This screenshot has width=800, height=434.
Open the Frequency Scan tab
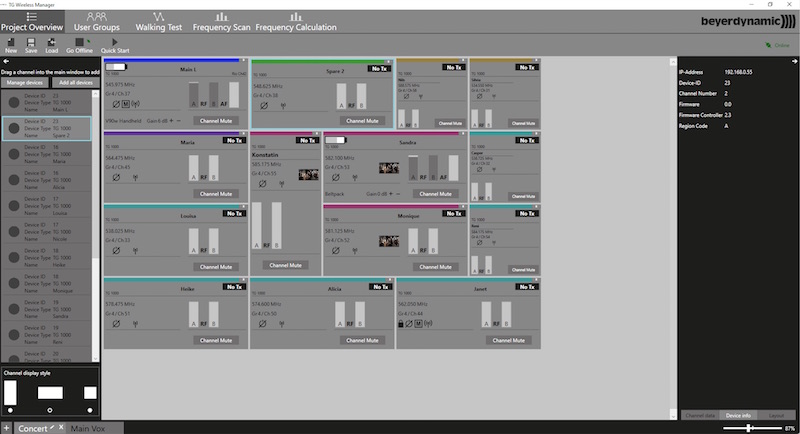221,20
